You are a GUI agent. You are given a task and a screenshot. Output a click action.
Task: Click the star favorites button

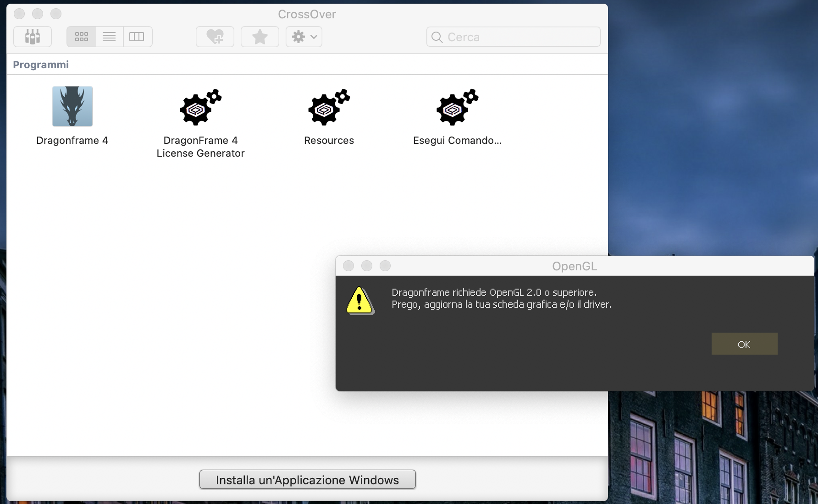[x=260, y=37]
